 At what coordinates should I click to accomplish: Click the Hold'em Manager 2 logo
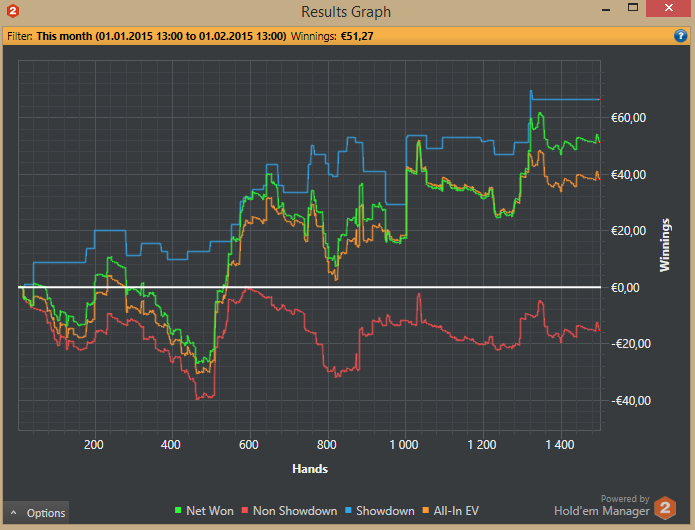tap(665, 508)
